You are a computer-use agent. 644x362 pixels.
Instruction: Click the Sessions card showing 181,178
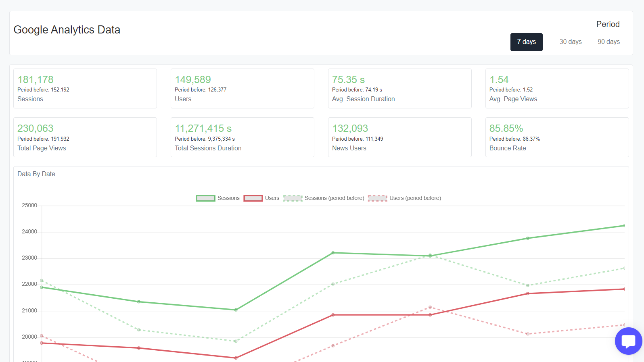[85, 88]
